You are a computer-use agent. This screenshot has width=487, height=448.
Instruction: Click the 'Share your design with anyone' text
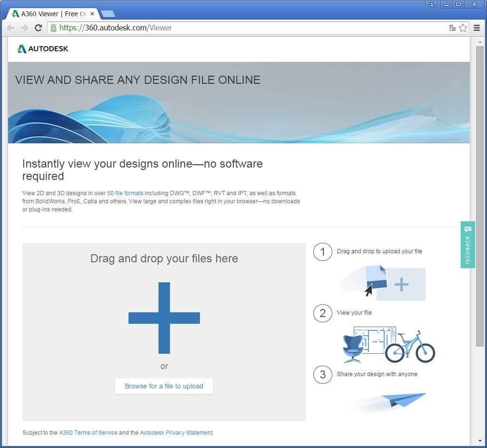(377, 374)
